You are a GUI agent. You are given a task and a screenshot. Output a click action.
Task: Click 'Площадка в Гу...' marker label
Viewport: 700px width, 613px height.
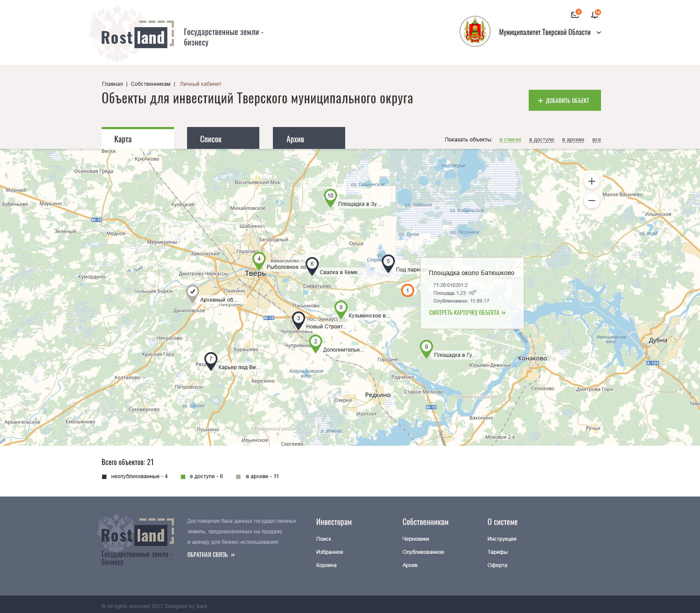pos(455,355)
